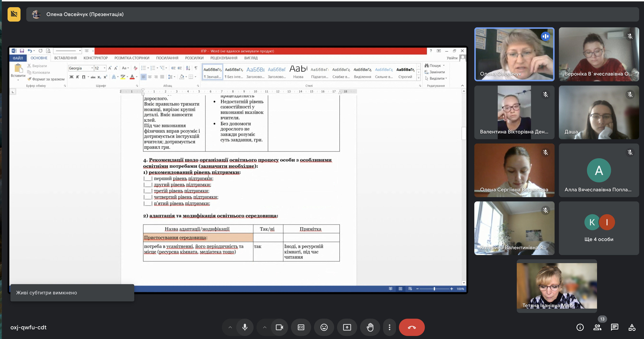Image resolution: width=644 pixels, height=339 pixels.
Task: Open the chat panel icon
Action: [x=614, y=327]
